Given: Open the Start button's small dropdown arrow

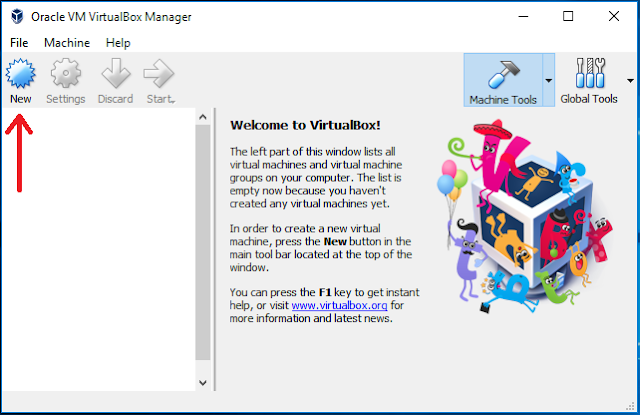Looking at the screenshot, I should tap(173, 102).
